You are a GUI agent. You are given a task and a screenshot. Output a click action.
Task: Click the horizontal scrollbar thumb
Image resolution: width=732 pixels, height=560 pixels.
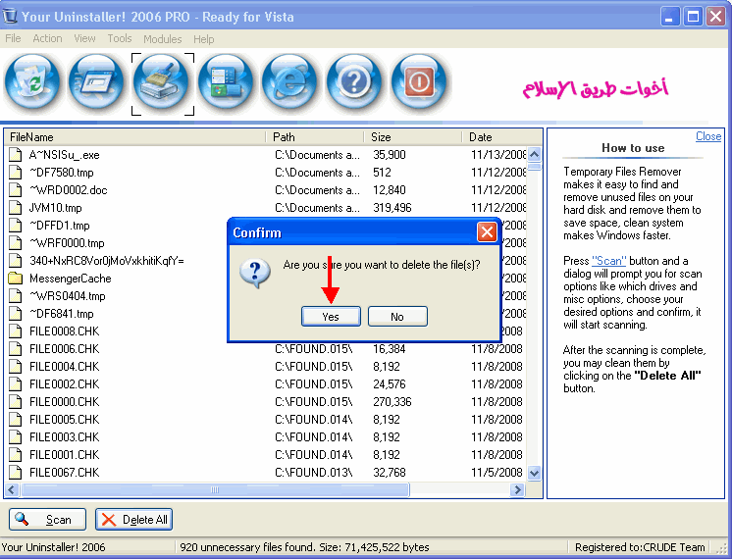(x=215, y=490)
